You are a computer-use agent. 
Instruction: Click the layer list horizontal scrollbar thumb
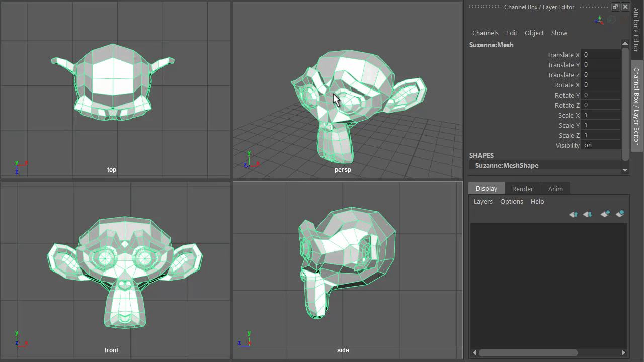(528, 352)
